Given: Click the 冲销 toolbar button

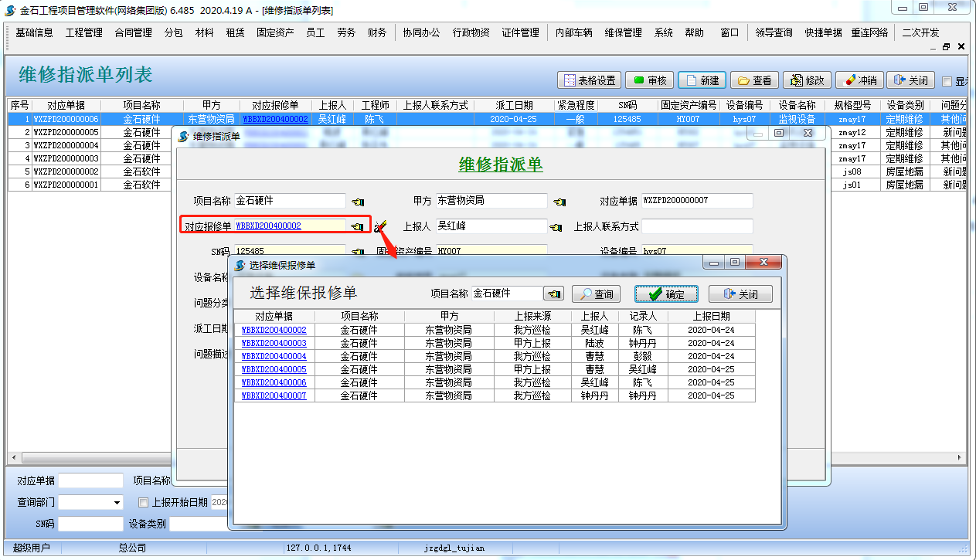Looking at the screenshot, I should pyautogui.click(x=860, y=80).
